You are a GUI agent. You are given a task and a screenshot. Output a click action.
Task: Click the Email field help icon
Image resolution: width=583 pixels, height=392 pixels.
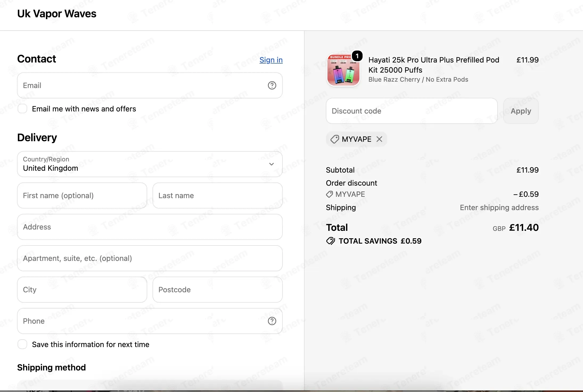(x=272, y=85)
